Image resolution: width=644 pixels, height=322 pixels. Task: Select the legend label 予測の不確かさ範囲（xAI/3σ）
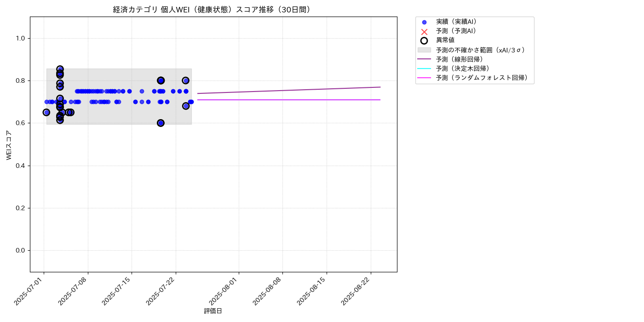pyautogui.click(x=482, y=50)
